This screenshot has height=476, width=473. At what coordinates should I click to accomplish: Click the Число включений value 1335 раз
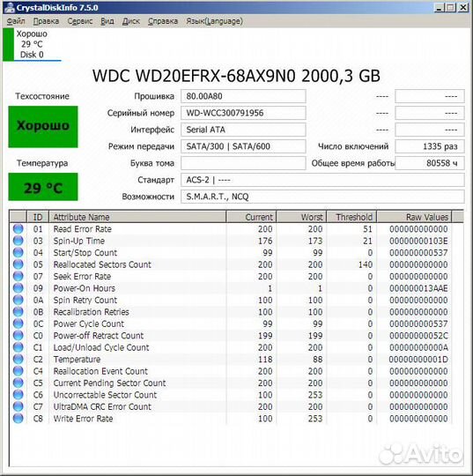[430, 146]
